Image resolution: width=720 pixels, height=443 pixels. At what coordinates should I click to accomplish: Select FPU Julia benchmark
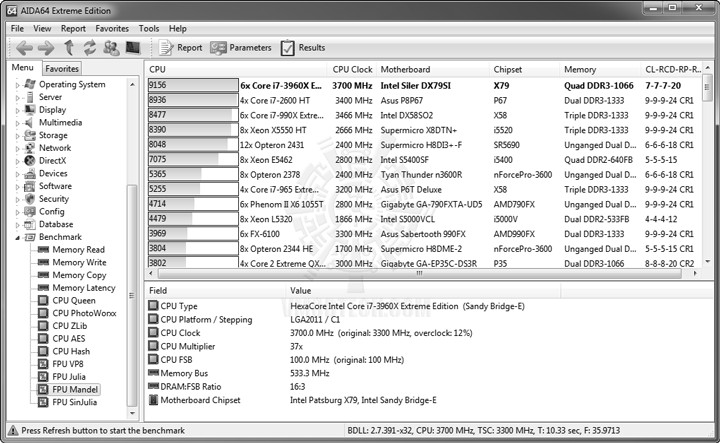coord(69,377)
